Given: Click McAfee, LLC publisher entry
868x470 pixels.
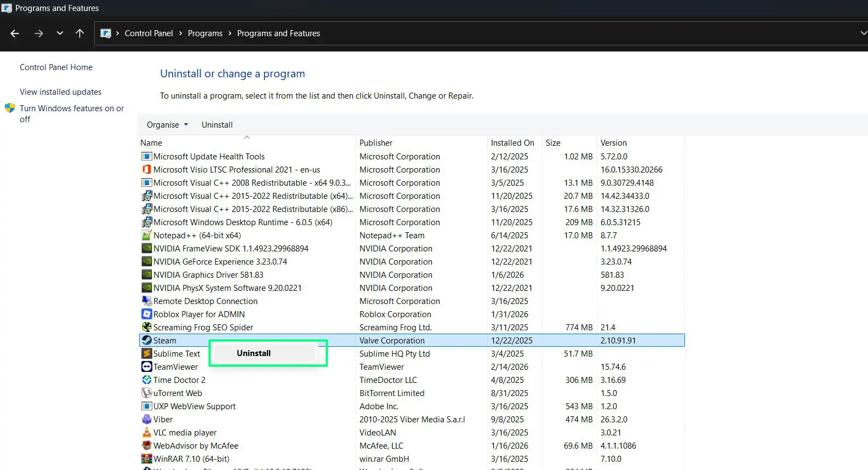Looking at the screenshot, I should (x=381, y=445).
